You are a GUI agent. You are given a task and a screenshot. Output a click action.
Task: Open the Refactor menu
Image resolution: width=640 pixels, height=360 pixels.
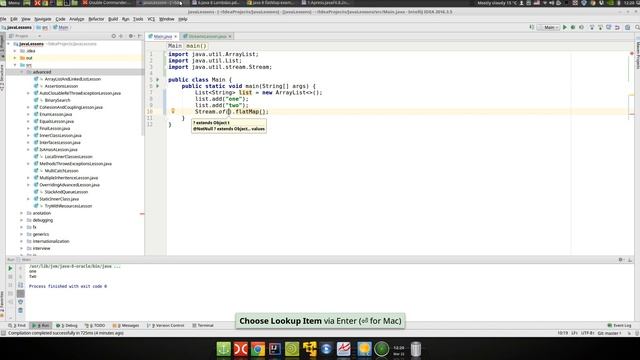point(96,19)
